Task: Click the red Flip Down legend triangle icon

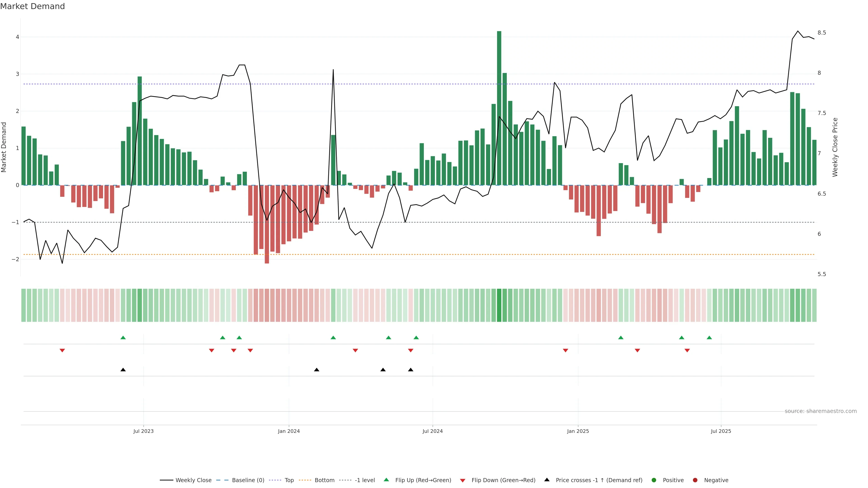Action: [463, 480]
